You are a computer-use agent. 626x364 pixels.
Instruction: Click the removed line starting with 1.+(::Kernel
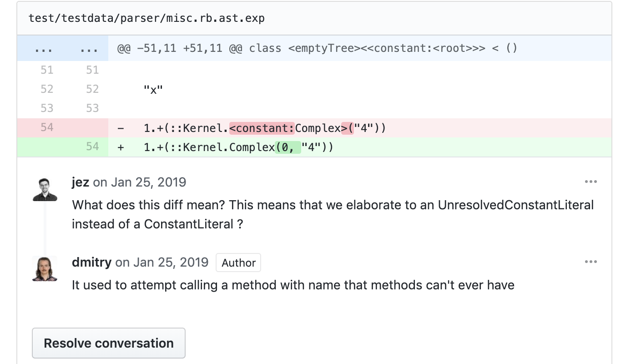264,128
